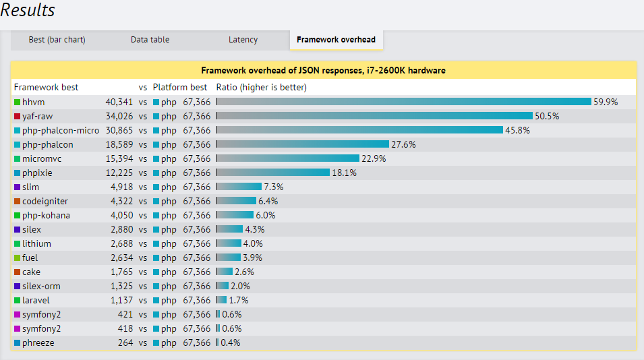Click the codeigniter framework label
Viewport: 644px width, 360px height.
click(x=45, y=202)
